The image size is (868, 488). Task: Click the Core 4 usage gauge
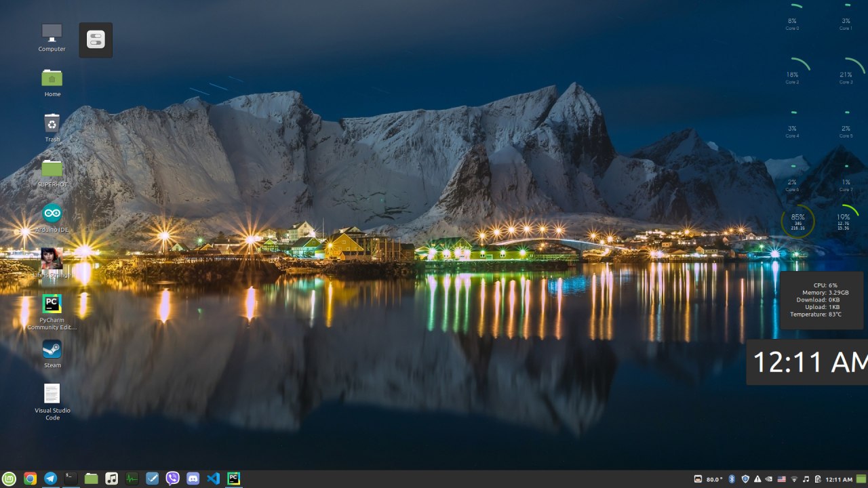pyautogui.click(x=792, y=124)
